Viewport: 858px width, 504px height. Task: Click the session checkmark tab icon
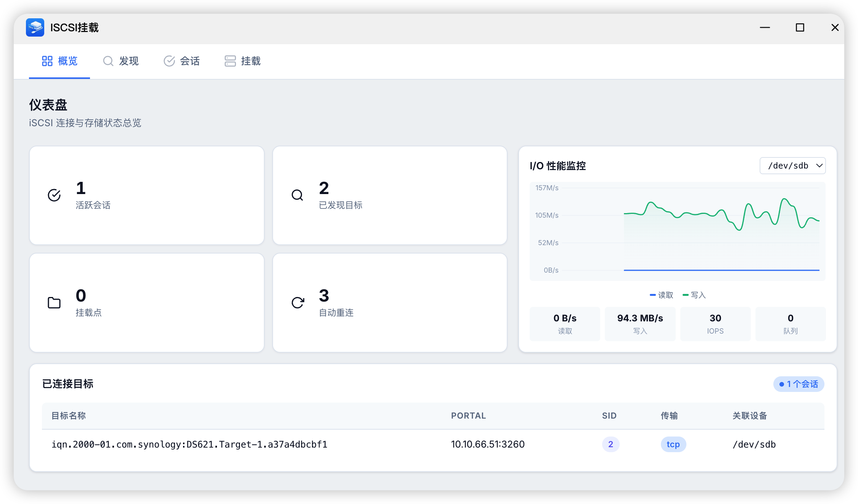169,61
